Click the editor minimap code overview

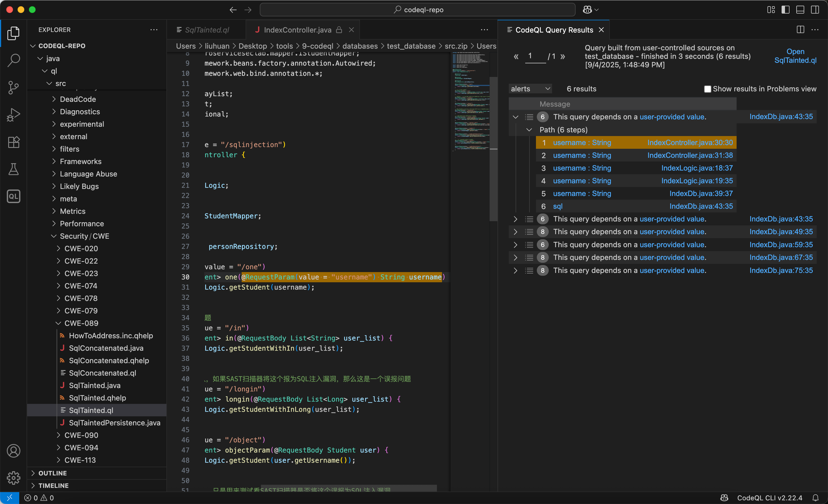click(470, 102)
